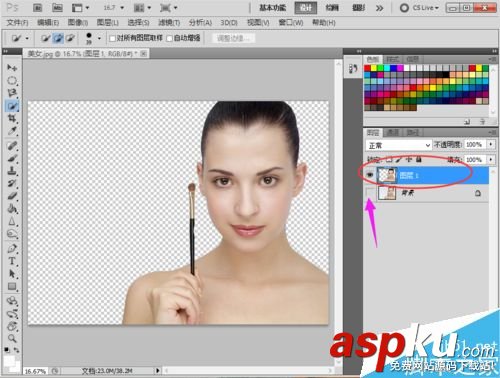Viewport: 500px width, 378px height.
Task: Toggle lock image pixels brush icon
Action: click(x=399, y=160)
